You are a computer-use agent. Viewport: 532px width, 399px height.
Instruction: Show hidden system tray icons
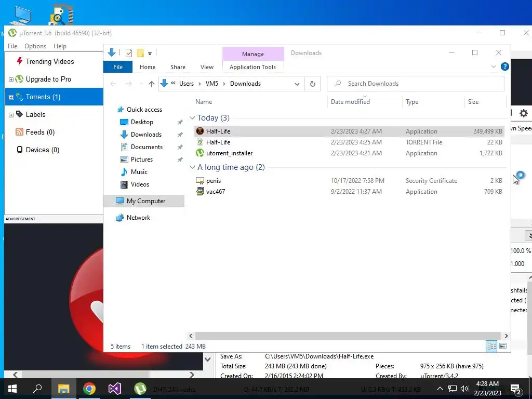(440, 389)
